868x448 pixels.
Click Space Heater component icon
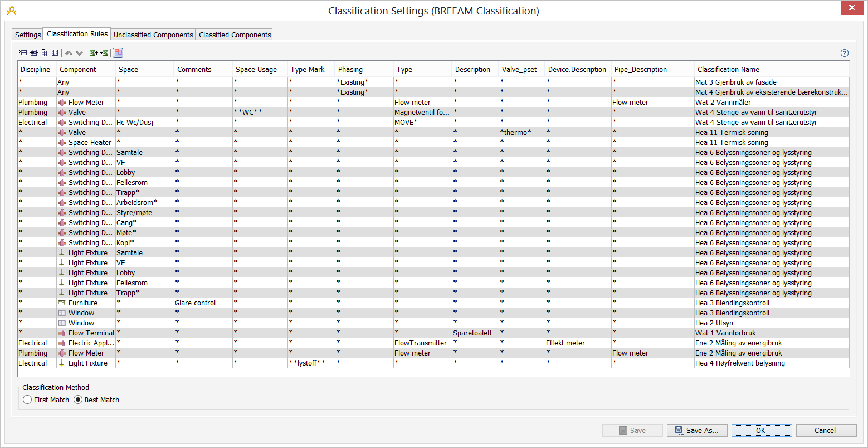[x=62, y=143]
